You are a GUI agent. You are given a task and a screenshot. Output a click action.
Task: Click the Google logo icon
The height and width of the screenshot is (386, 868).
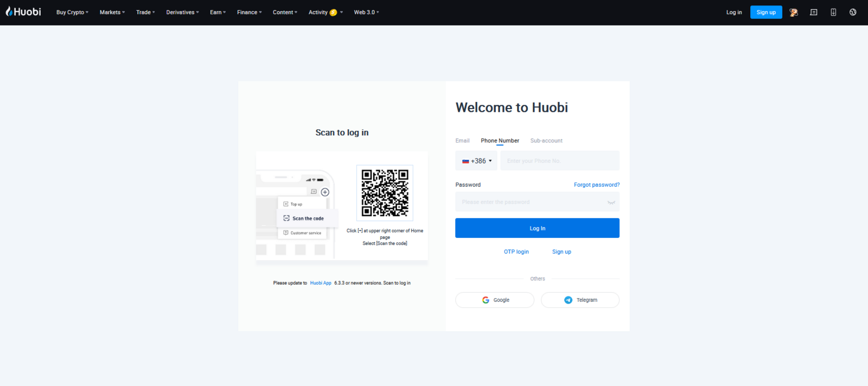(486, 300)
